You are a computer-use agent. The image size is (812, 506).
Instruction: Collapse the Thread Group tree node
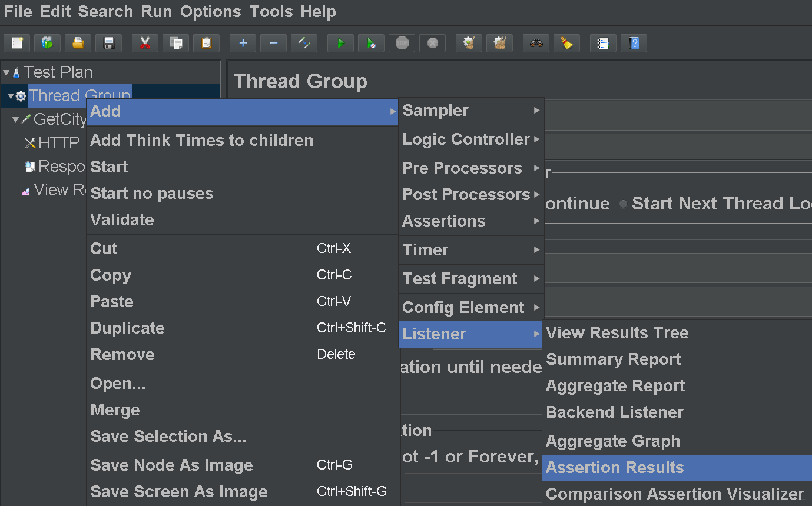point(11,96)
